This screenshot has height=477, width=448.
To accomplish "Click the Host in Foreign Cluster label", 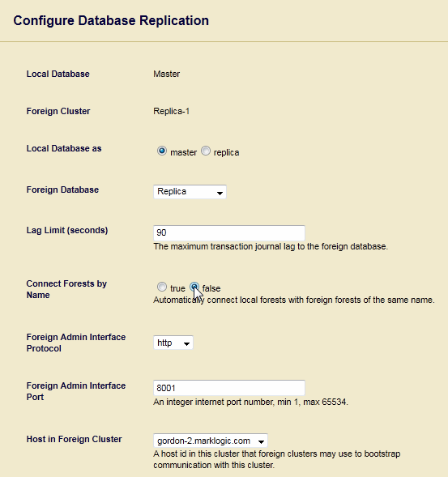I will [74, 439].
